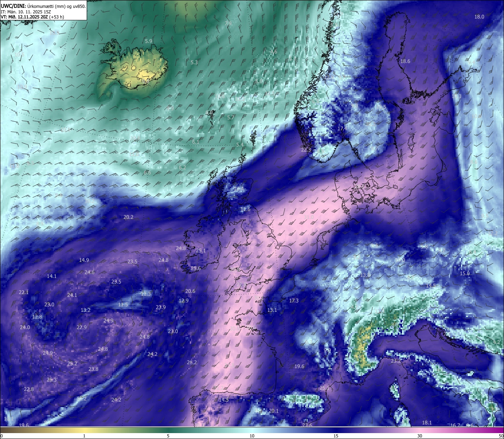The image size is (504, 439).
Task: Click the value 18.1 near the bottom right
Action: (x=427, y=422)
